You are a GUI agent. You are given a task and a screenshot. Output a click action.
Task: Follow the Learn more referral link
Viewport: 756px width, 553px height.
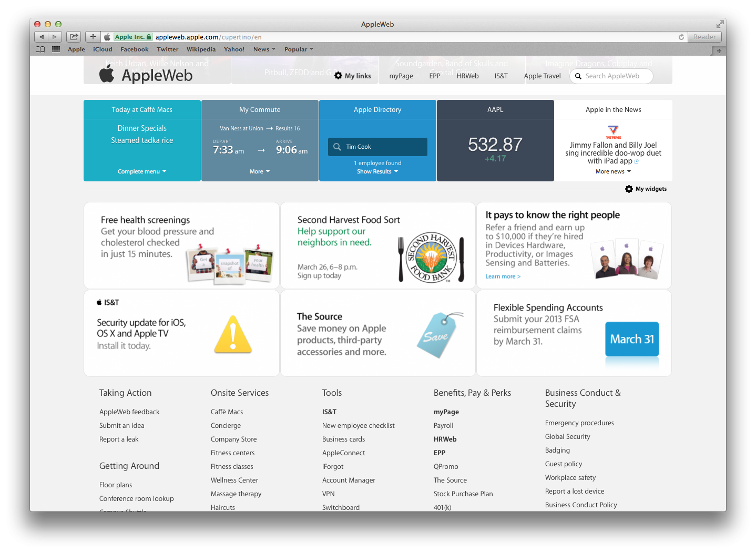click(503, 276)
